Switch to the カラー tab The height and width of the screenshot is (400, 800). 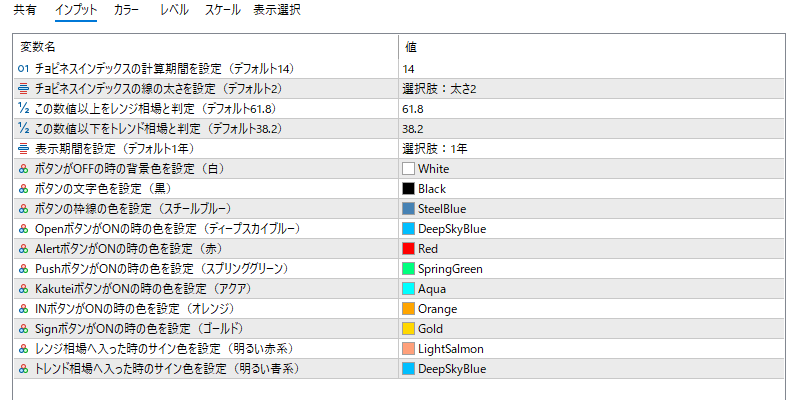pos(127,10)
